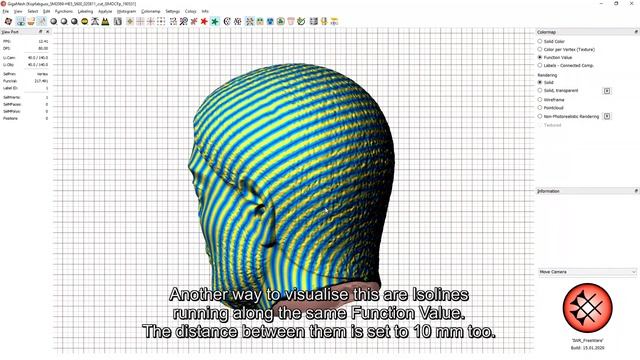640x360 pixels.
Task: Click the DPI value 80.00
Action: (43, 49)
